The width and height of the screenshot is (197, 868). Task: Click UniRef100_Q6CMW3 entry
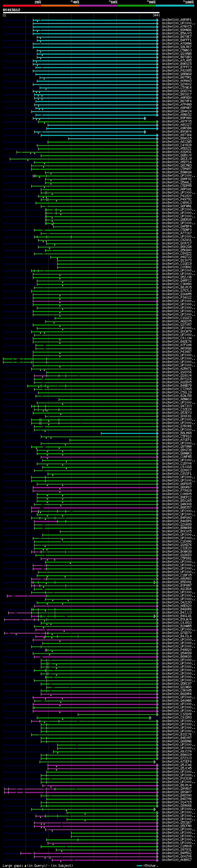177,165
